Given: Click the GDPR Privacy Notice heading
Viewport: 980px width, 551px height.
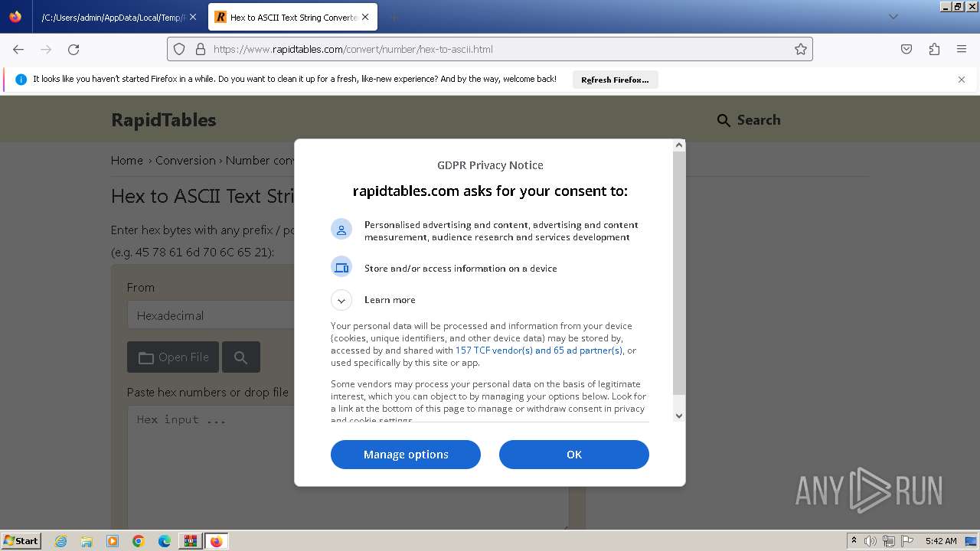Looking at the screenshot, I should (x=490, y=165).
